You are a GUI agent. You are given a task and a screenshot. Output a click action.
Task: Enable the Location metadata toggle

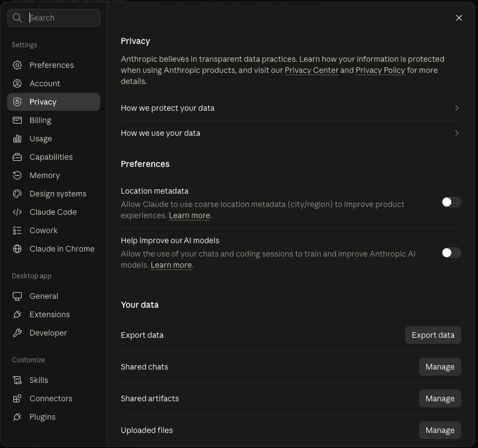click(x=451, y=202)
